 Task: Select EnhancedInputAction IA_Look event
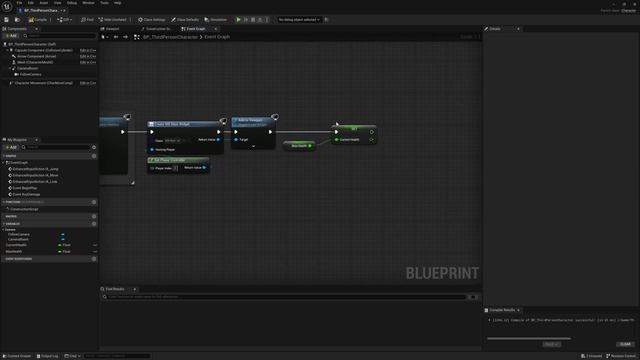35,182
